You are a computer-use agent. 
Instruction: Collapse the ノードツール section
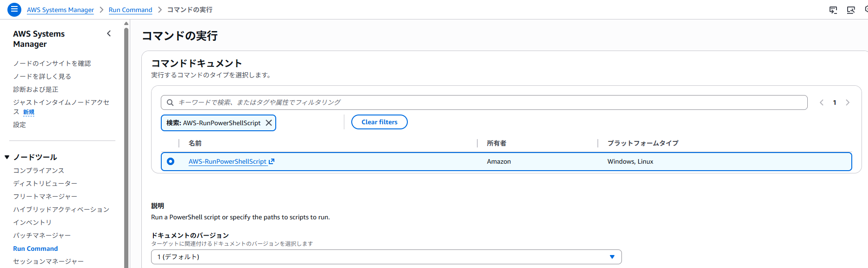[7, 157]
